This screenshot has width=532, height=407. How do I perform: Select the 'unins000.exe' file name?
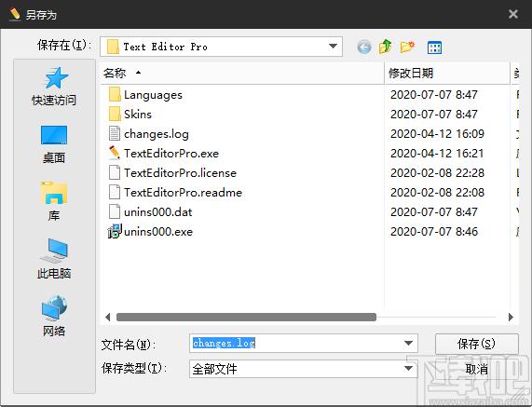click(158, 232)
